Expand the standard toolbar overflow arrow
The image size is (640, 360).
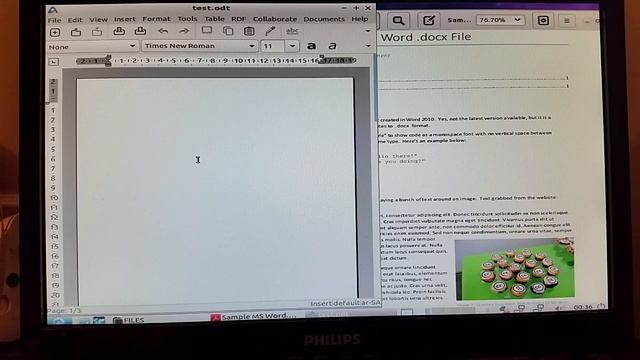pyautogui.click(x=368, y=31)
